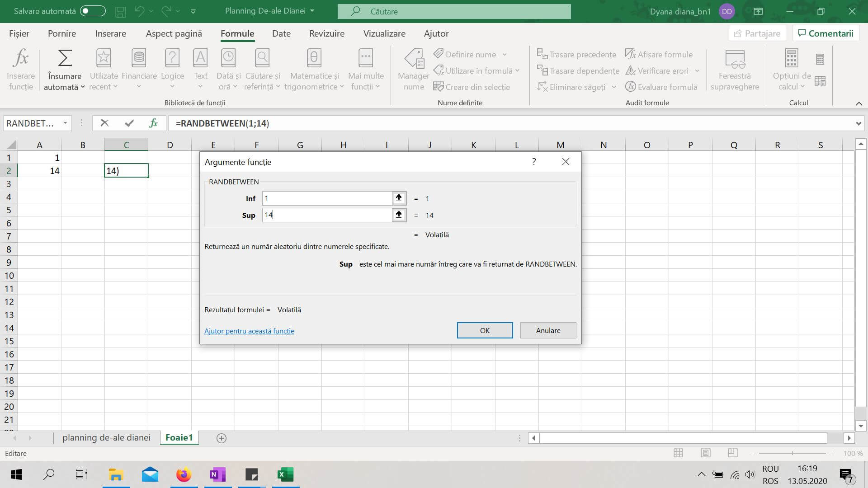Screen dimensions: 868x488
Task: Click Anulare in the dialog
Action: (548, 330)
